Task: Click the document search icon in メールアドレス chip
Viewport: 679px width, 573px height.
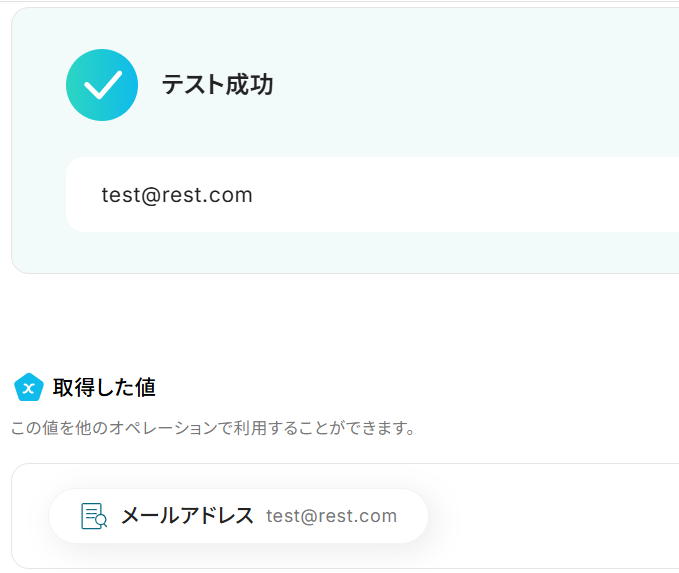Action: coord(94,516)
